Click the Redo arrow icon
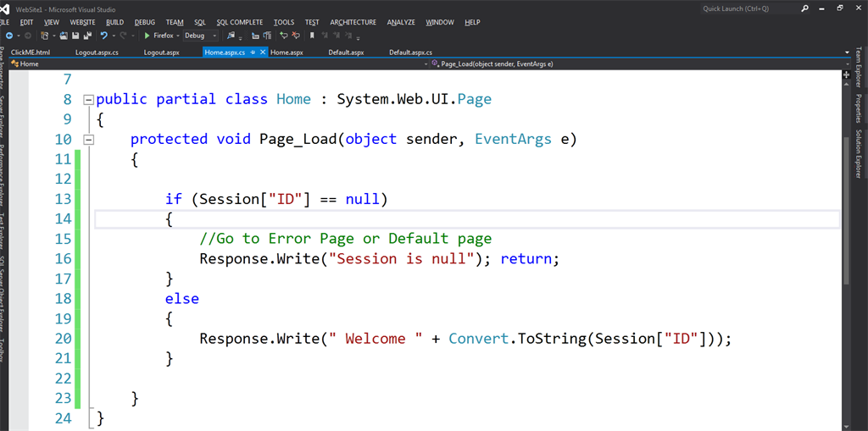 122,36
